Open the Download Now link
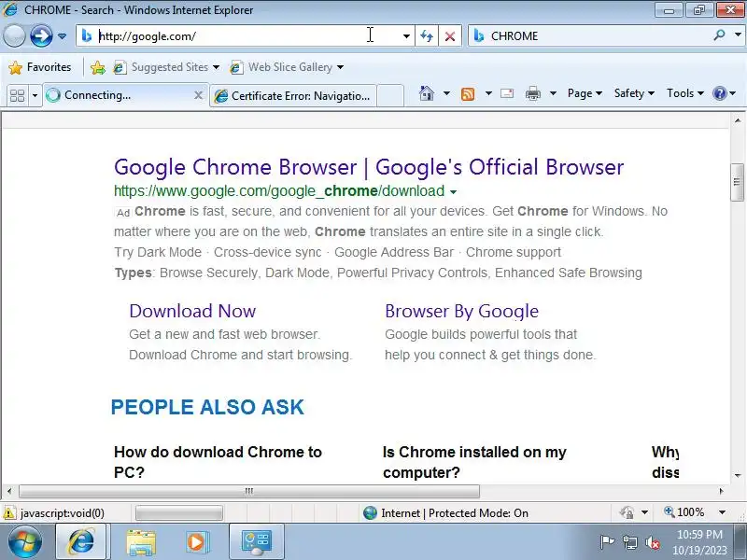The width and height of the screenshot is (747, 560). [192, 311]
